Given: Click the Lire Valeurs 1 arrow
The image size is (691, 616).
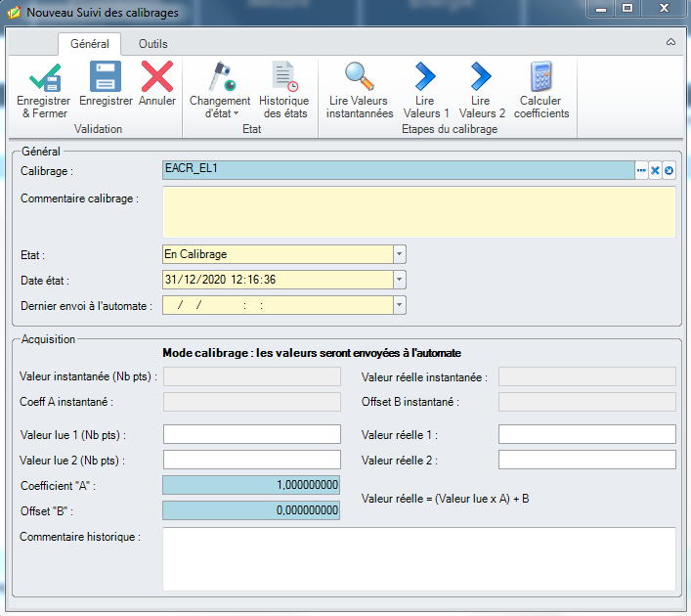Looking at the screenshot, I should tap(426, 78).
